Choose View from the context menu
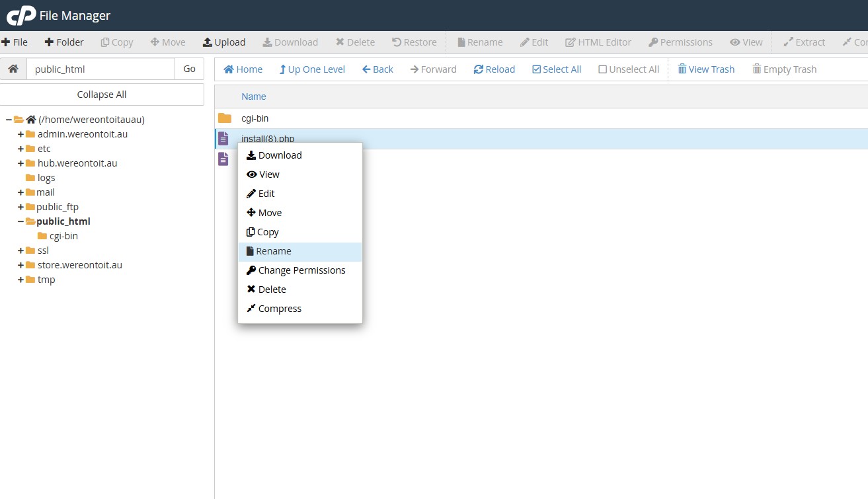This screenshot has width=868, height=499. [x=299, y=174]
